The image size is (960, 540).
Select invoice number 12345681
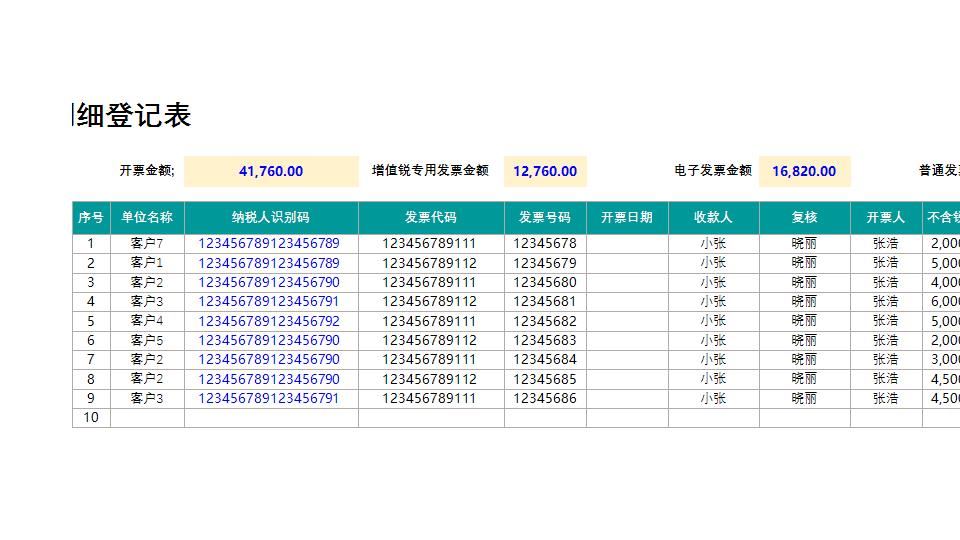(x=545, y=302)
